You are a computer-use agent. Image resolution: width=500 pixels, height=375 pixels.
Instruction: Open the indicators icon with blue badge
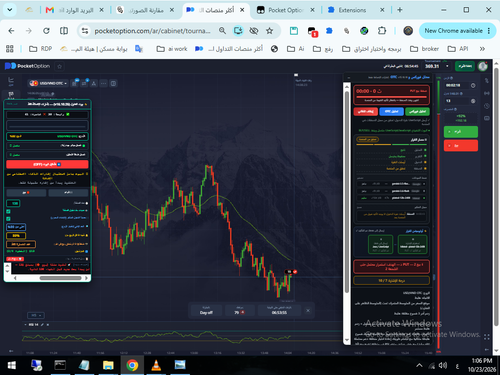84,83
